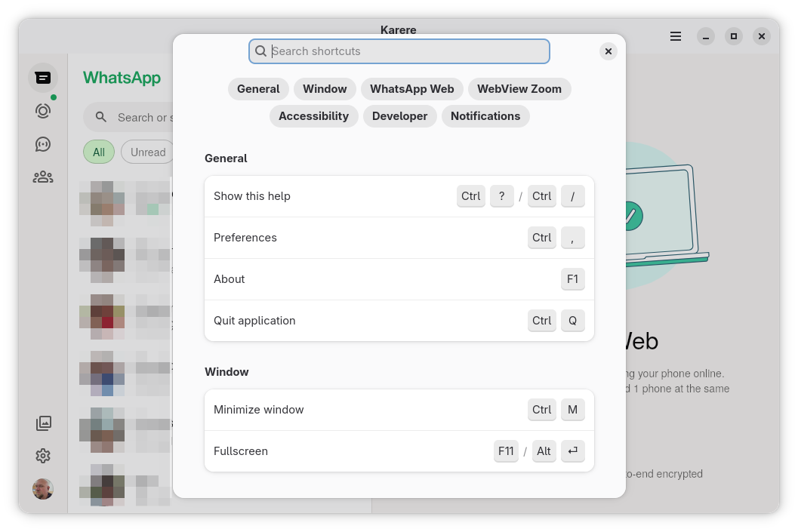Open the media gallery icon in sidebar
The width and height of the screenshot is (798, 532).
click(43, 423)
